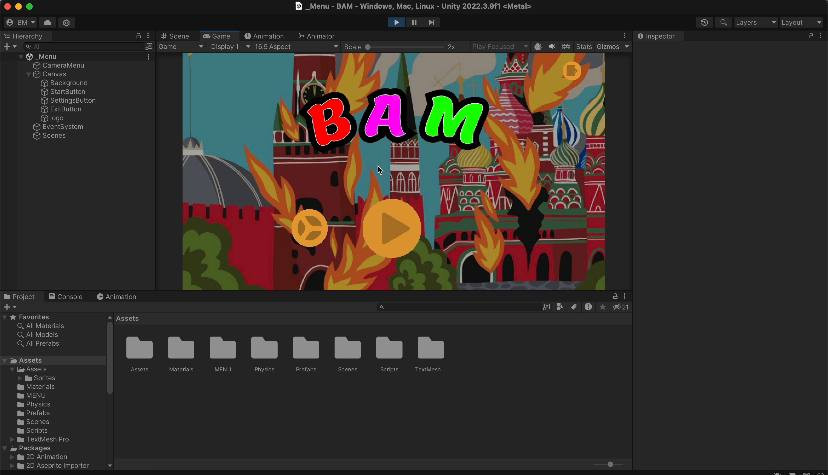This screenshot has height=475, width=828.
Task: Click the orange settings wheel button in game
Action: pyautogui.click(x=309, y=228)
